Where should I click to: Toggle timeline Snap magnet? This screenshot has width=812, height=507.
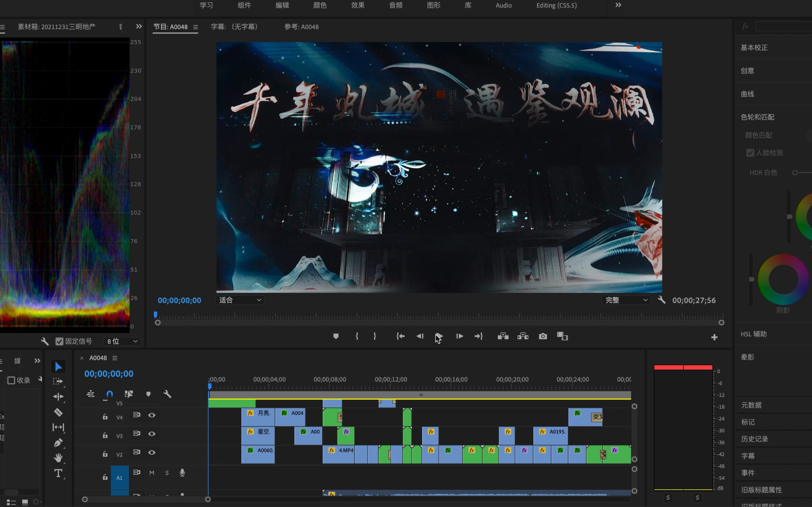point(110,394)
